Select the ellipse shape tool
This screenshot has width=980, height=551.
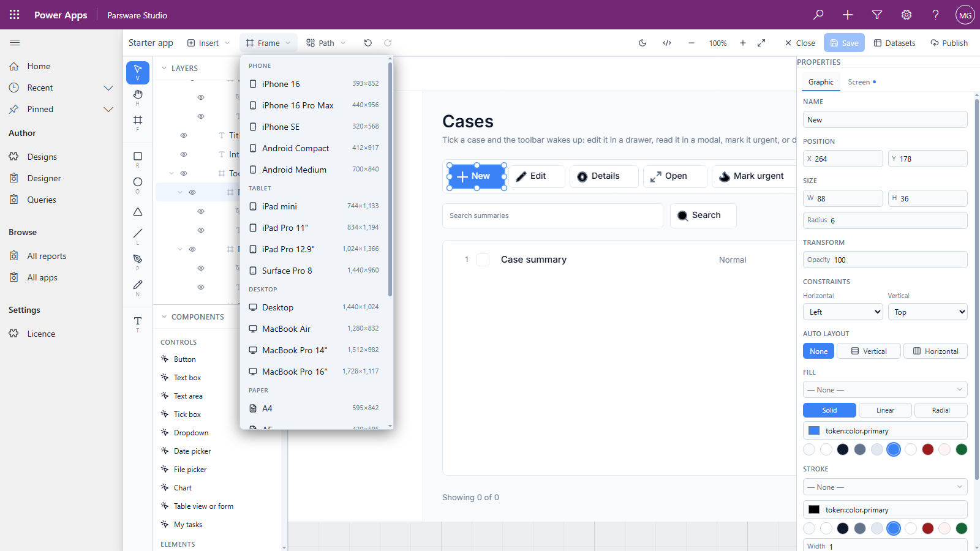[x=138, y=185]
